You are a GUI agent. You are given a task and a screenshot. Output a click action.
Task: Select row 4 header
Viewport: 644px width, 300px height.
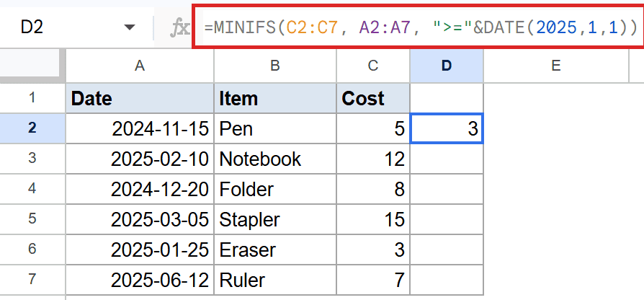point(32,189)
